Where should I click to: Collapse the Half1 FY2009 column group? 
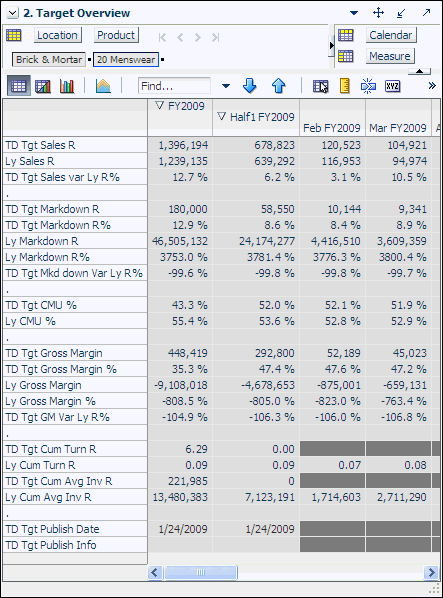tap(222, 116)
